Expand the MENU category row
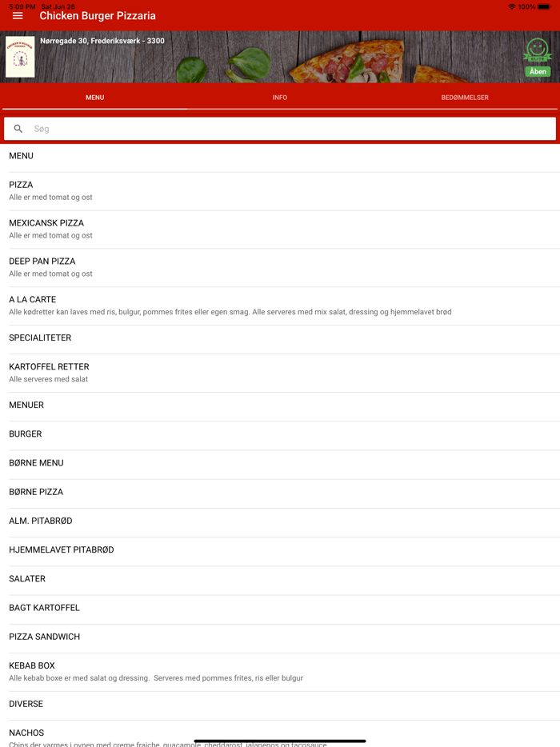560x747 pixels. point(280,156)
